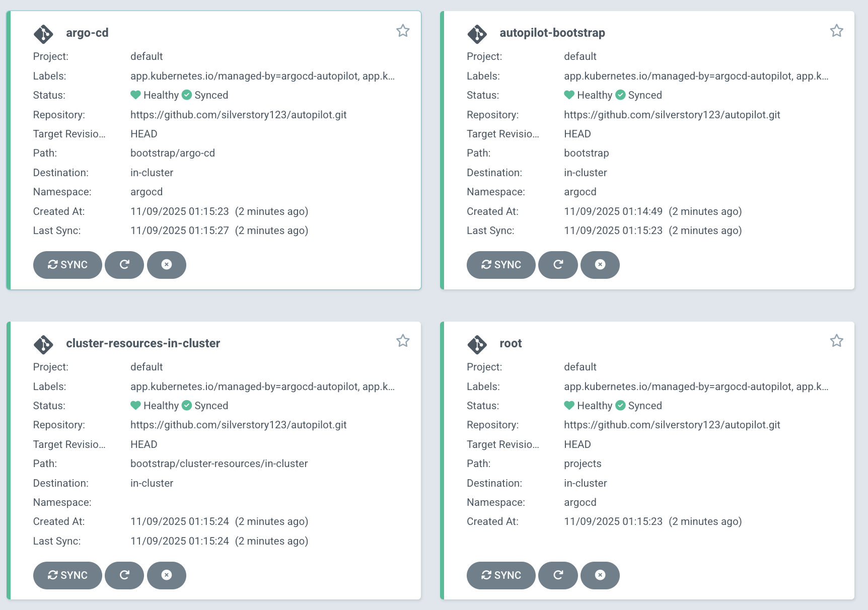Open the autopilot-bootstrap application title
Viewport: 868px width, 610px height.
[552, 33]
